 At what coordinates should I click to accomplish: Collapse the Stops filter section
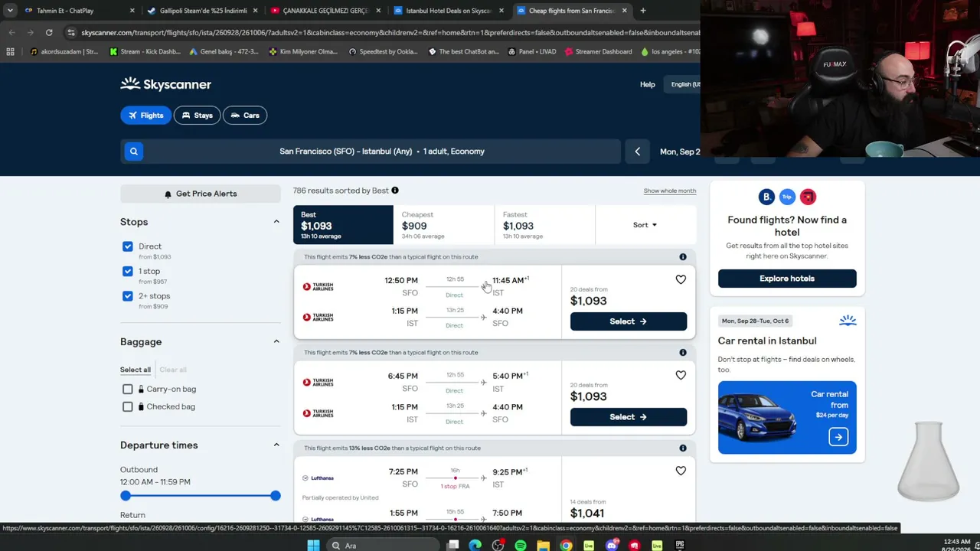pos(276,222)
